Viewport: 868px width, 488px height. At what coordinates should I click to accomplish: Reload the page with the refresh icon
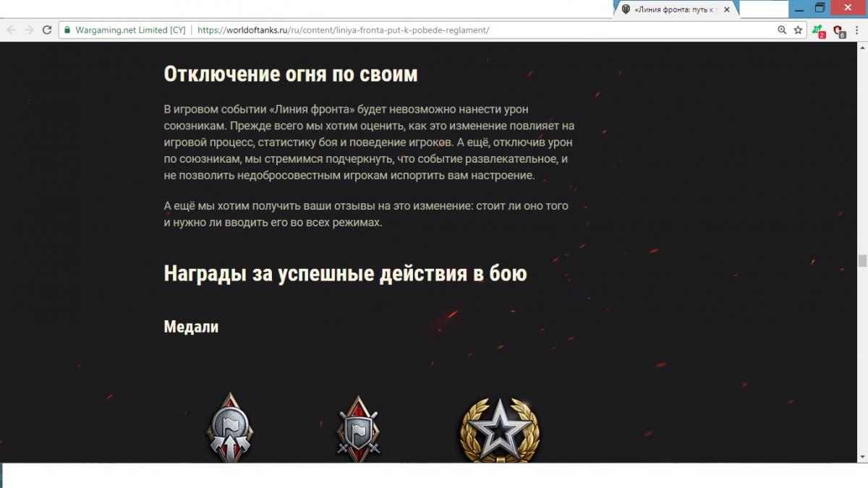coord(47,30)
